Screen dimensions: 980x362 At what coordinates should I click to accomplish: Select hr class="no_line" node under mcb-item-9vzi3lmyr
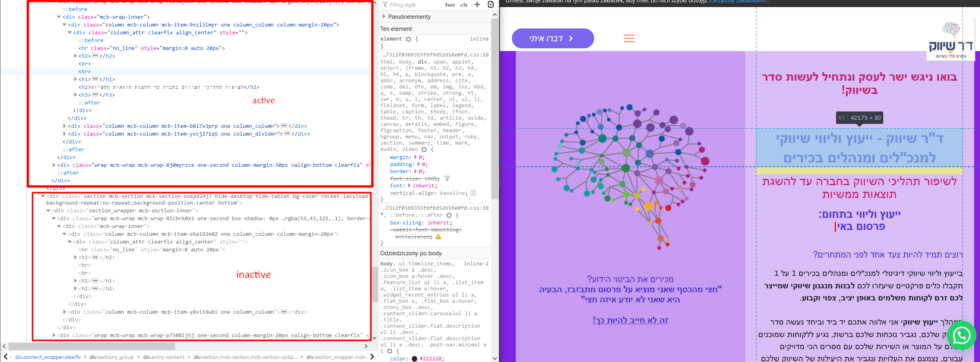[x=152, y=48]
